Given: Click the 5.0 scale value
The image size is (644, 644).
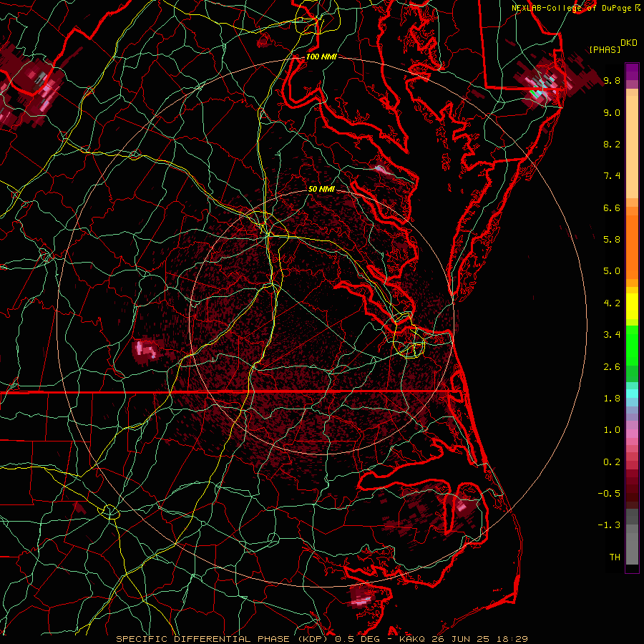Looking at the screenshot, I should pos(612,271).
